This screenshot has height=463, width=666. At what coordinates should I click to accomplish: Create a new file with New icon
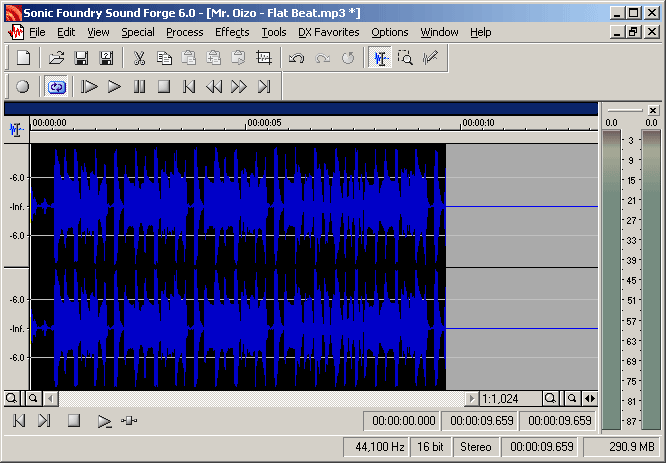23,58
